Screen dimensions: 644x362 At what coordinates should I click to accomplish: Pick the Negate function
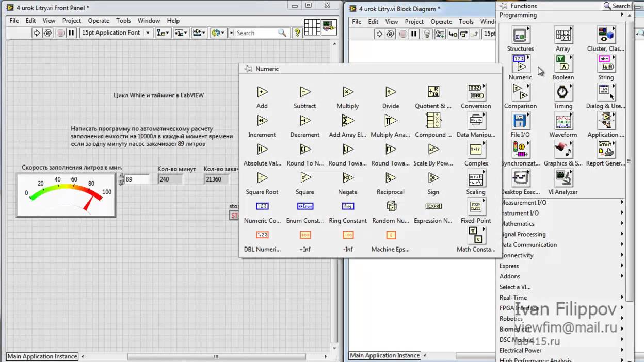[348, 178]
